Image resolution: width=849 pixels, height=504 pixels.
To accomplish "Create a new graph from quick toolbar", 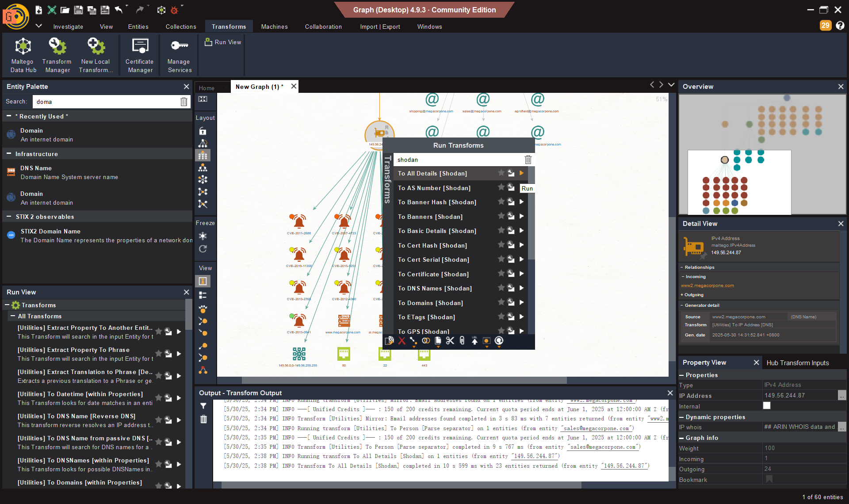I will (39, 10).
